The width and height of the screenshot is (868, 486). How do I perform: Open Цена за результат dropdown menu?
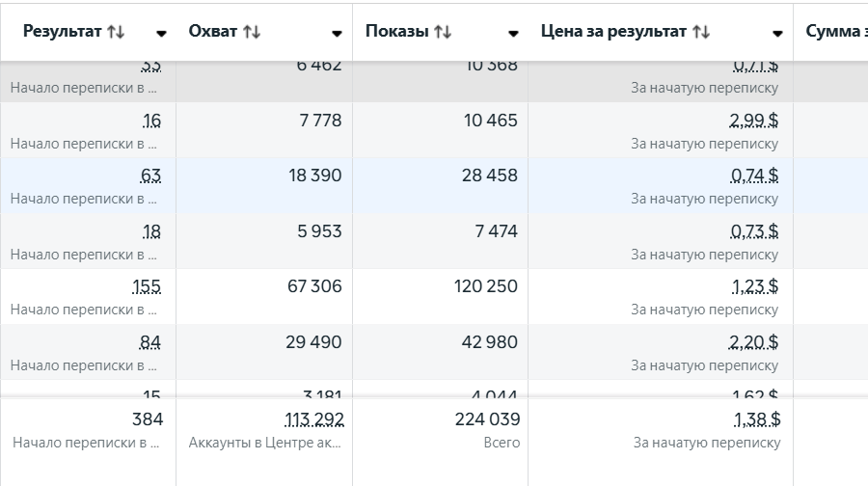click(x=777, y=33)
